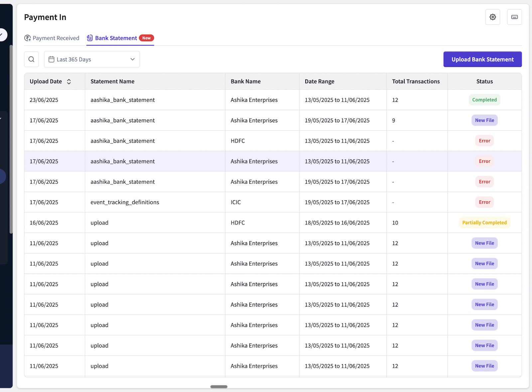
Task: Click the search magnifier icon
Action: coord(32,59)
